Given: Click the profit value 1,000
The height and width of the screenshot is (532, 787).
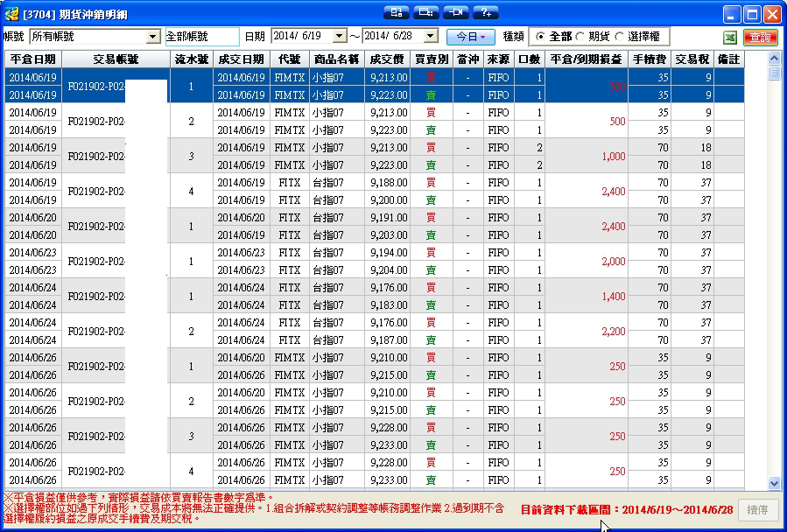Looking at the screenshot, I should coord(614,157).
